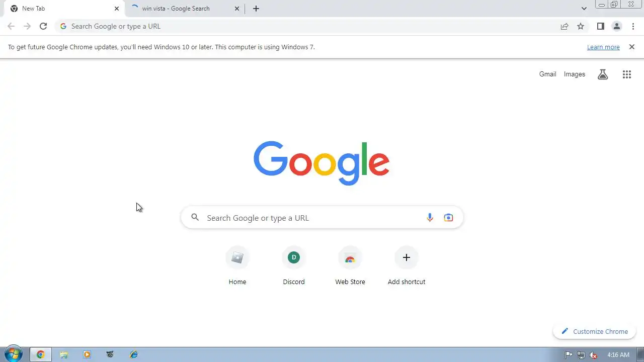
Task: Focus the Google search box
Action: pos(322,218)
